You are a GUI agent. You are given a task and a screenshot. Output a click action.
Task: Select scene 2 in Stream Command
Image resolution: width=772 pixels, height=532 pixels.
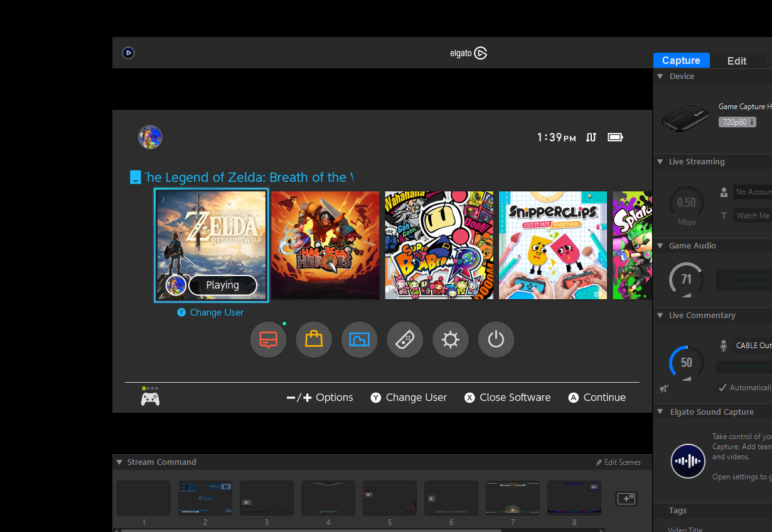tap(205, 498)
